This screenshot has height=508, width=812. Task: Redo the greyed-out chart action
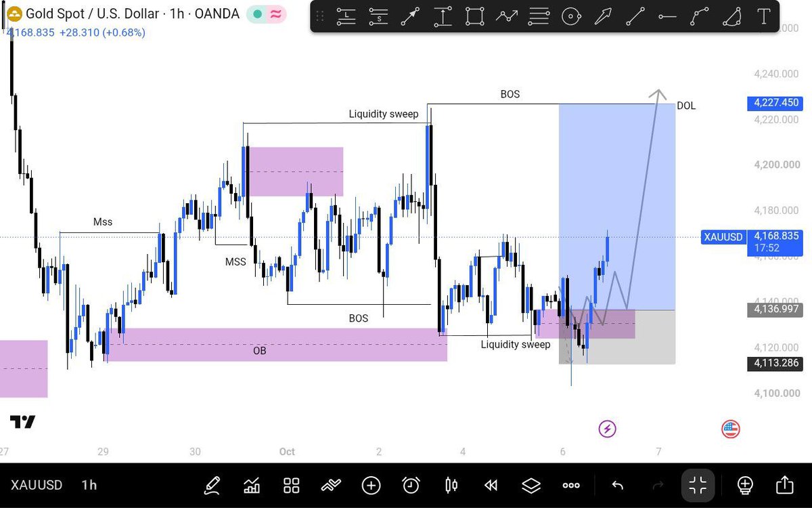tap(657, 485)
